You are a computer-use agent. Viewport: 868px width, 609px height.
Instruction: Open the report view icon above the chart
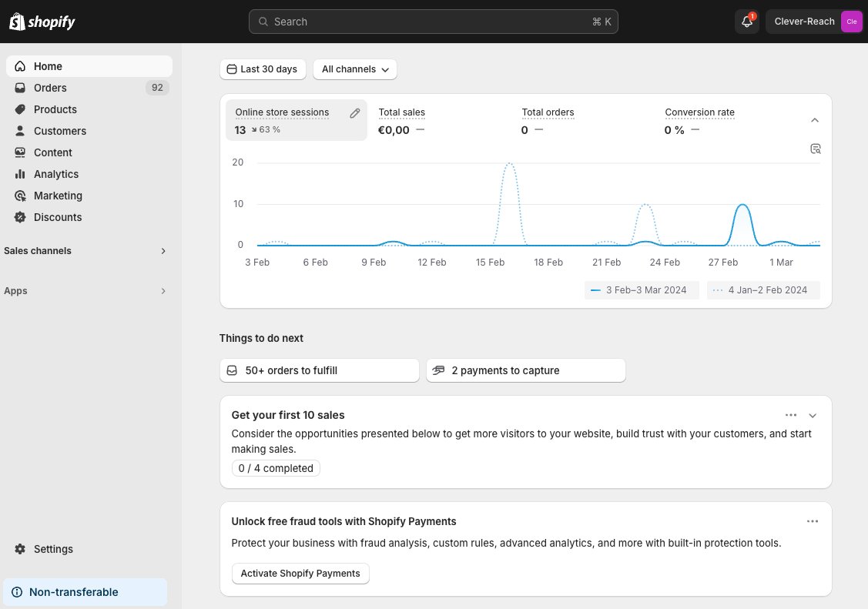click(816, 149)
